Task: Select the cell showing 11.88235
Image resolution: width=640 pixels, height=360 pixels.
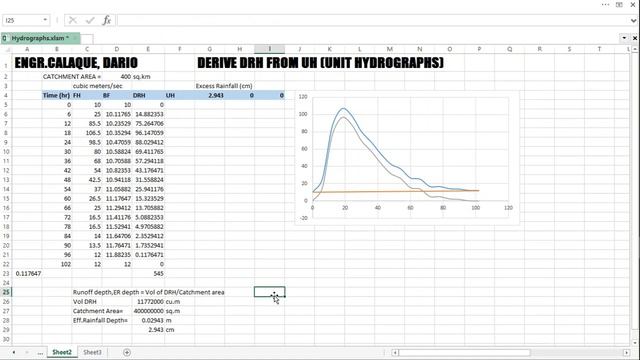Action: pos(117,255)
